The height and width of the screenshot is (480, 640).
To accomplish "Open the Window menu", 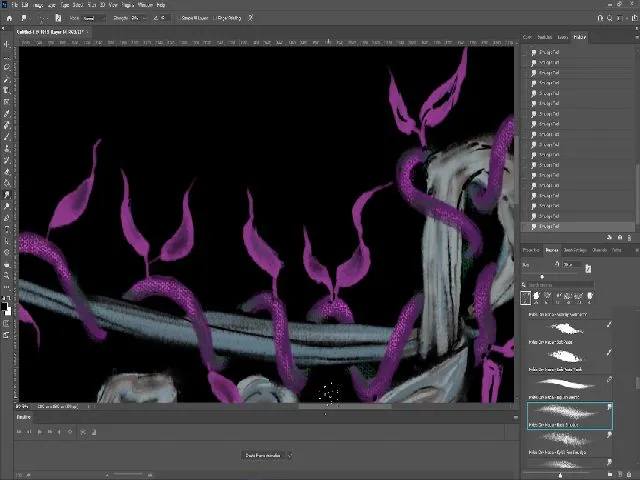I will pyautogui.click(x=145, y=5).
